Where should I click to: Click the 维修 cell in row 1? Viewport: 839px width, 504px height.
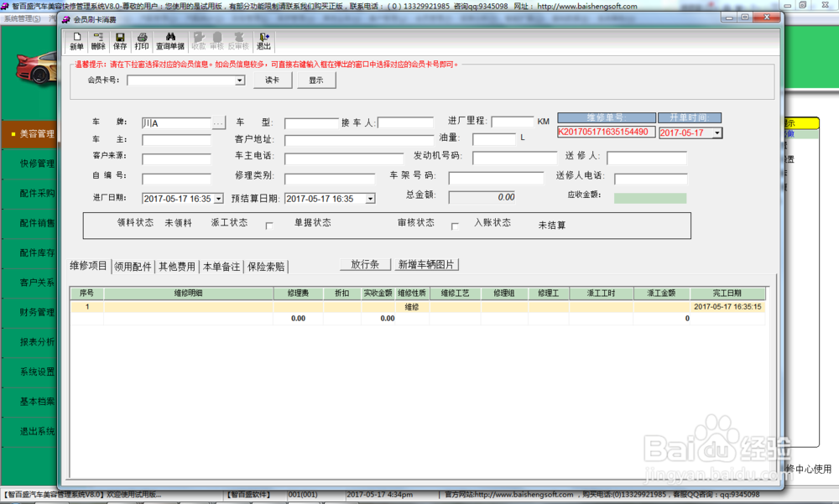411,307
